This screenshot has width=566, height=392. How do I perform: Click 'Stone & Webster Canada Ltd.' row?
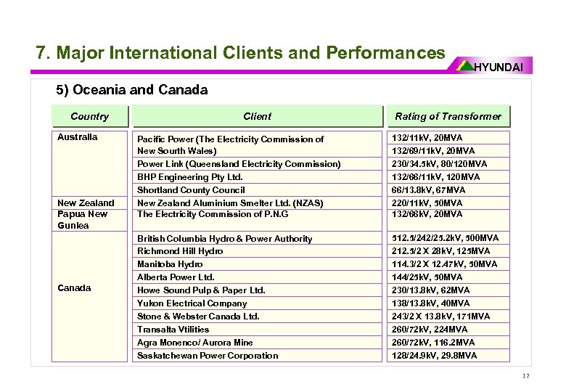tap(257, 317)
